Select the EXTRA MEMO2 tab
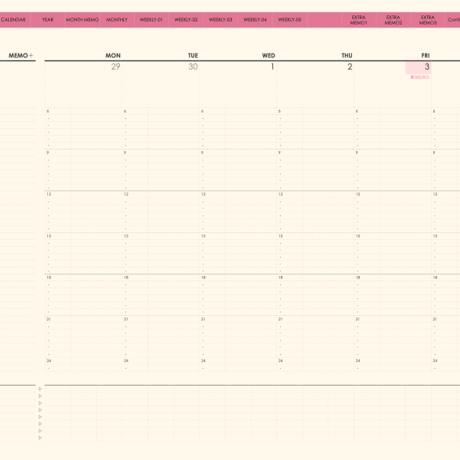This screenshot has width=460, height=460. tap(393, 20)
